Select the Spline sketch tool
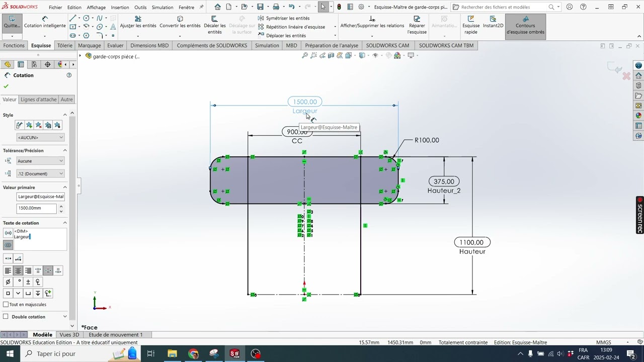The image size is (644, 362). pos(99,18)
